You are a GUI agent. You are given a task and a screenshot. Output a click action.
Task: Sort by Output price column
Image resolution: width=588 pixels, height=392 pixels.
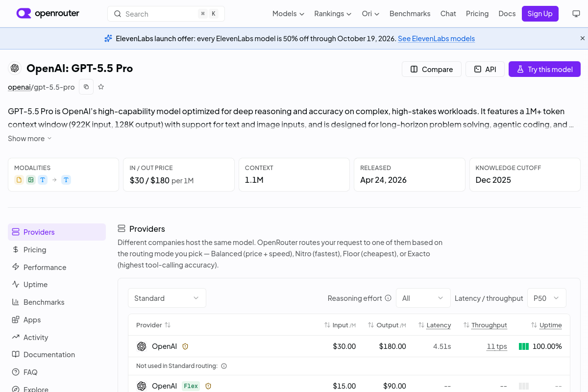tap(387, 325)
